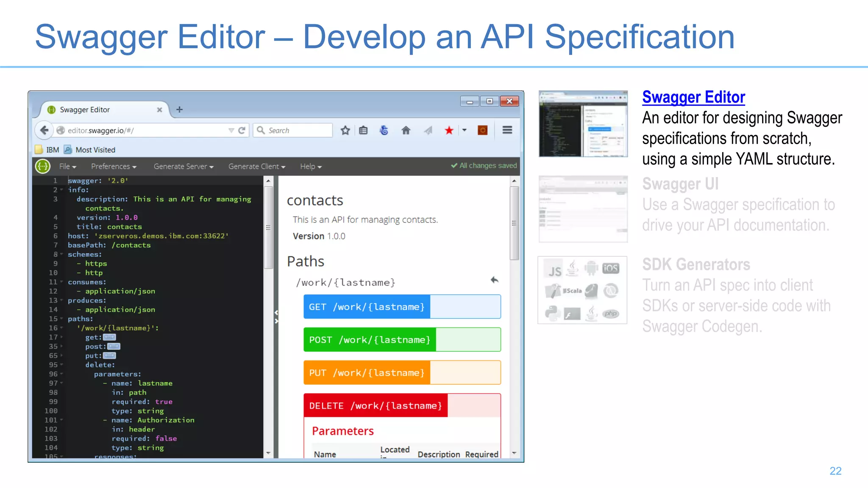Collapse the schemes: block on line 8
The width and height of the screenshot is (868, 488).
[61, 254]
